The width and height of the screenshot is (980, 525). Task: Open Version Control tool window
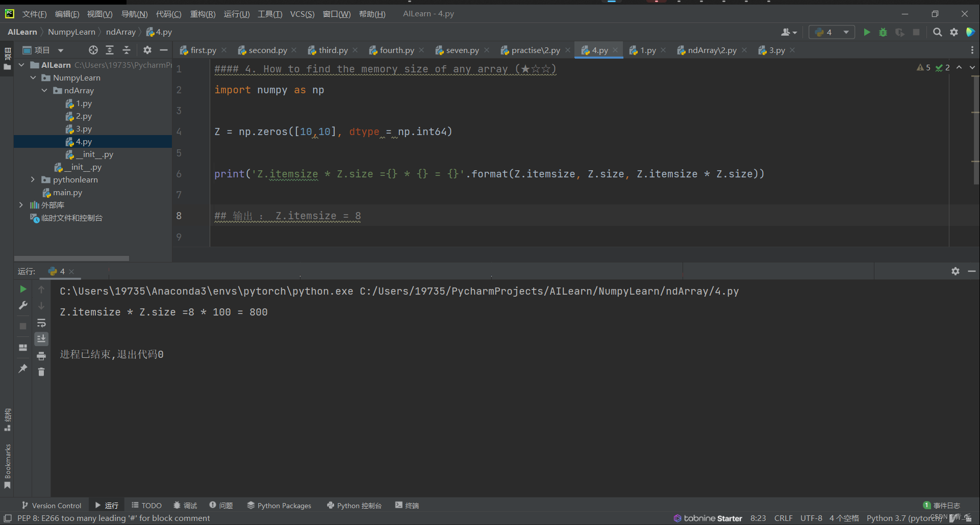52,505
